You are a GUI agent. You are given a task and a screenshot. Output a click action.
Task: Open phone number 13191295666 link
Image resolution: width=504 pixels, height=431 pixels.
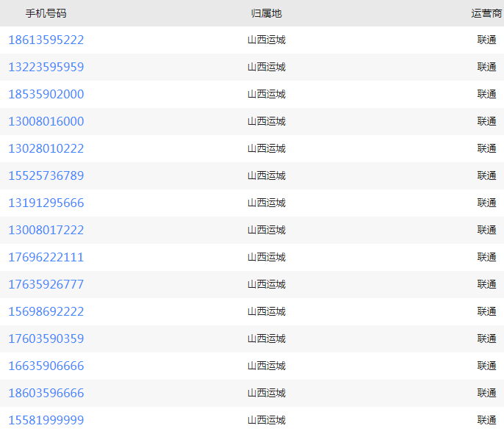tap(46, 203)
